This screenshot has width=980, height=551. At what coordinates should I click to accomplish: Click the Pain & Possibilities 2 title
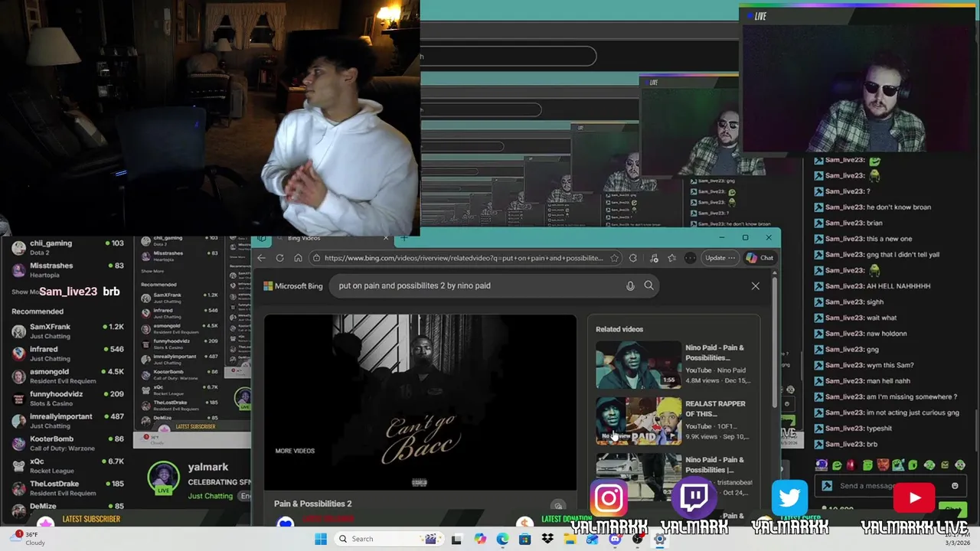[313, 504]
